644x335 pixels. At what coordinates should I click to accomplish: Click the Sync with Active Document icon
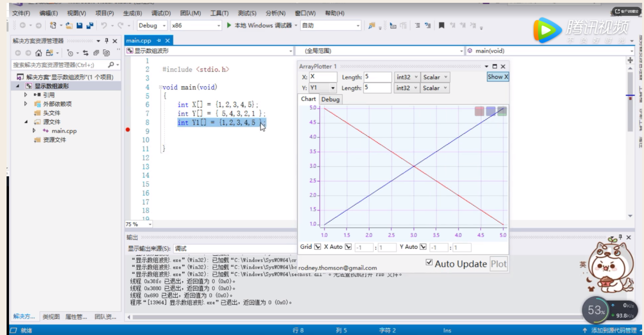[x=86, y=53]
